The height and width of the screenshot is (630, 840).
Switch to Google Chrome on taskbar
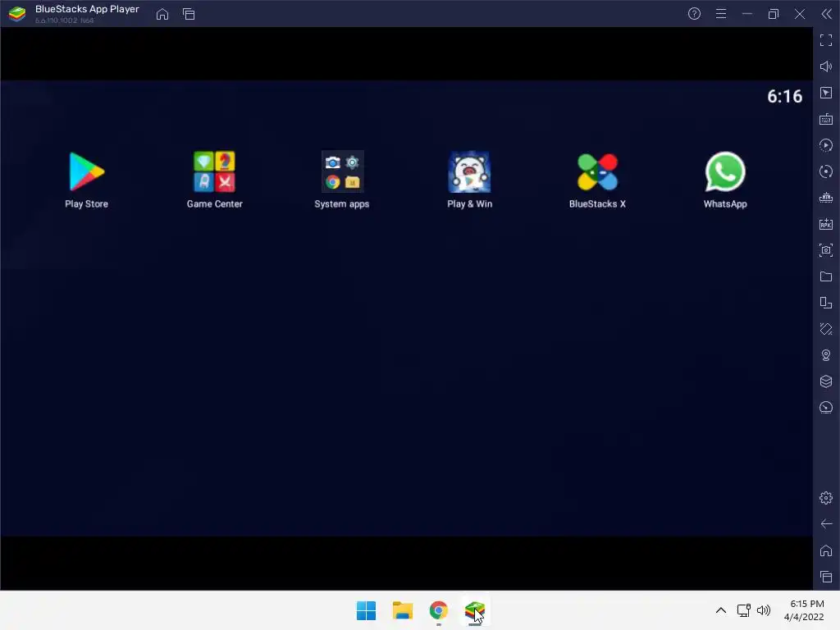coord(439,610)
